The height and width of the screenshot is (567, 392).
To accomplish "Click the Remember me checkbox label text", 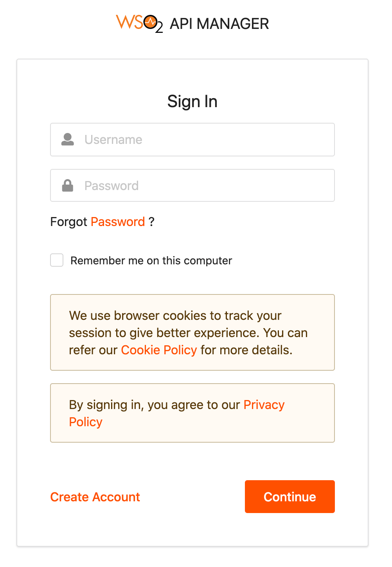I will click(x=151, y=260).
